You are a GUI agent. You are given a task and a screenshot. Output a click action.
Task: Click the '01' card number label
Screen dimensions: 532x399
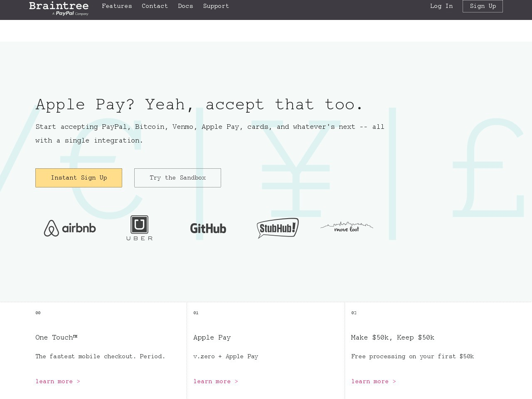click(196, 313)
